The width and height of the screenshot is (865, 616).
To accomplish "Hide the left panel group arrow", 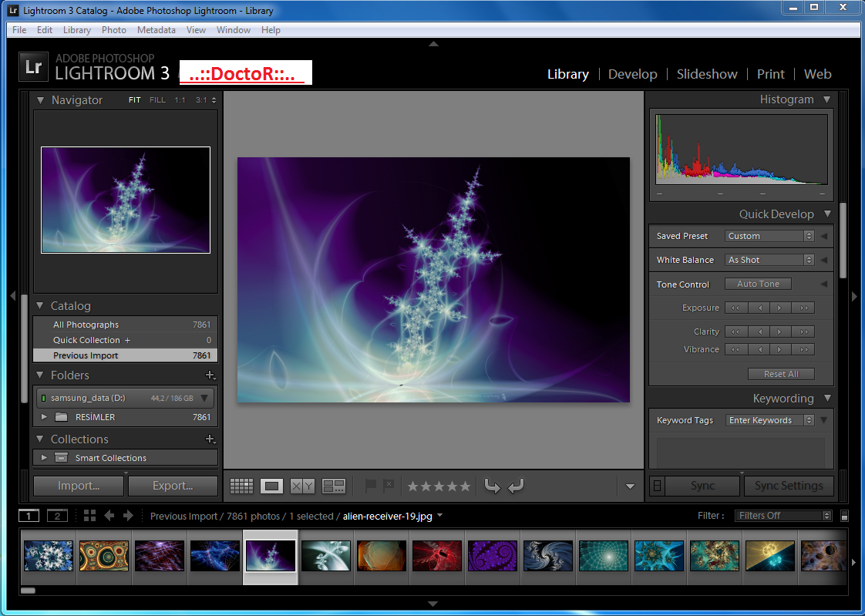I will point(12,296).
